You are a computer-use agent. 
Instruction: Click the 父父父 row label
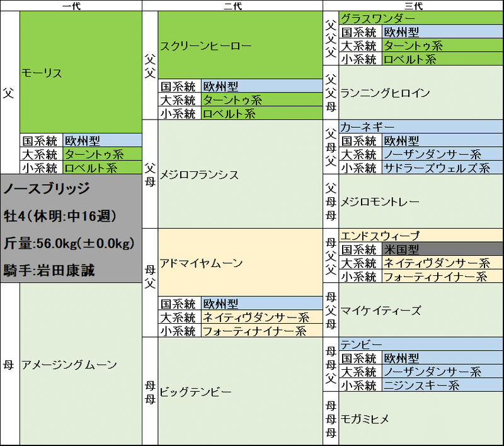331,38
